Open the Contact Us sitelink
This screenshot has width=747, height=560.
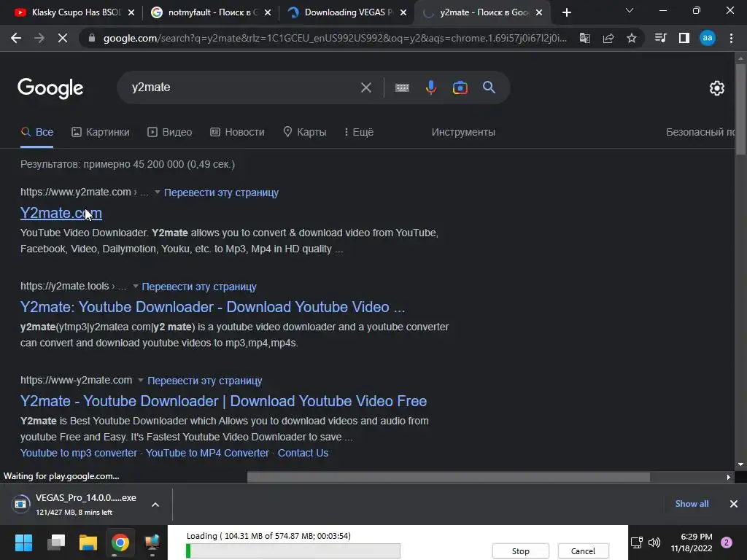pyautogui.click(x=303, y=453)
